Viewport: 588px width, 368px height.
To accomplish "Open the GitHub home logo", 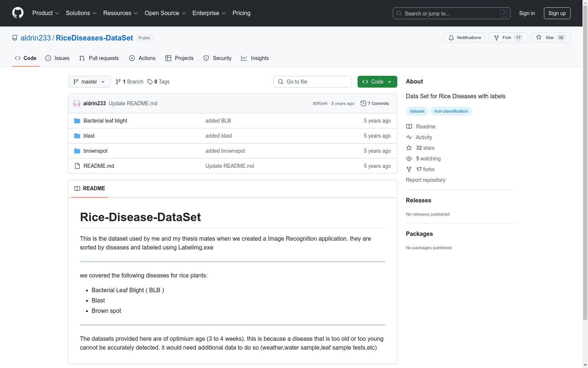I will 18,13.
